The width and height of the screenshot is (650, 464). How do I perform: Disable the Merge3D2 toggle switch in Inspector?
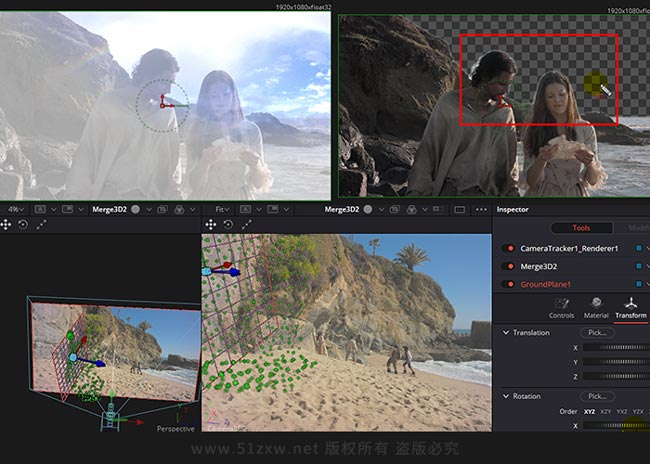click(508, 266)
